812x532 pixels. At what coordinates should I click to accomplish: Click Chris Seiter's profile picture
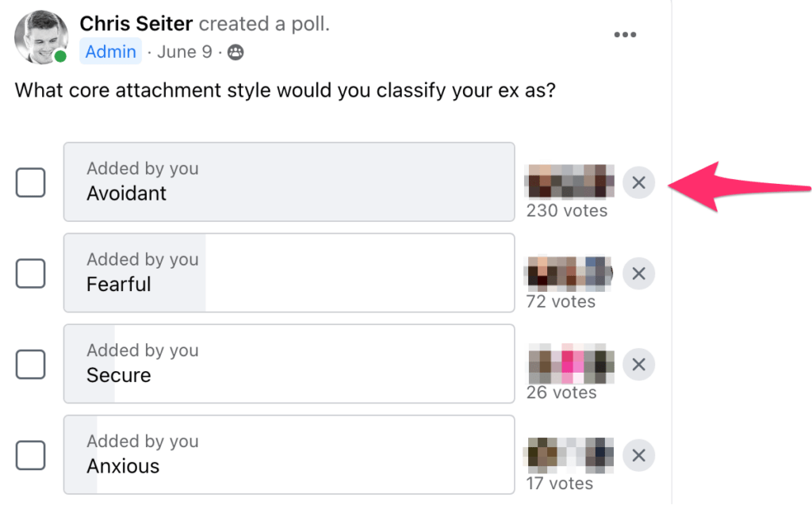[41, 36]
